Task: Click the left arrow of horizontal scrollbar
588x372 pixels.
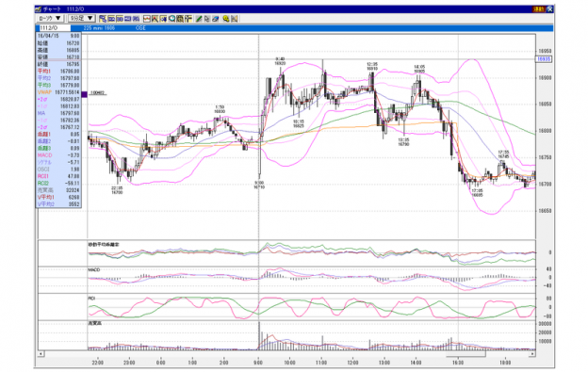Action: [41, 354]
